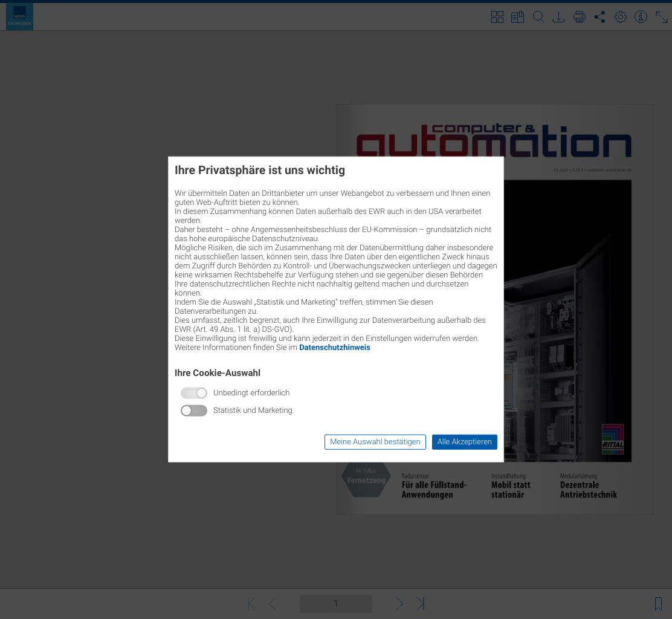
Task: Go to the previous page
Action: pos(272,603)
